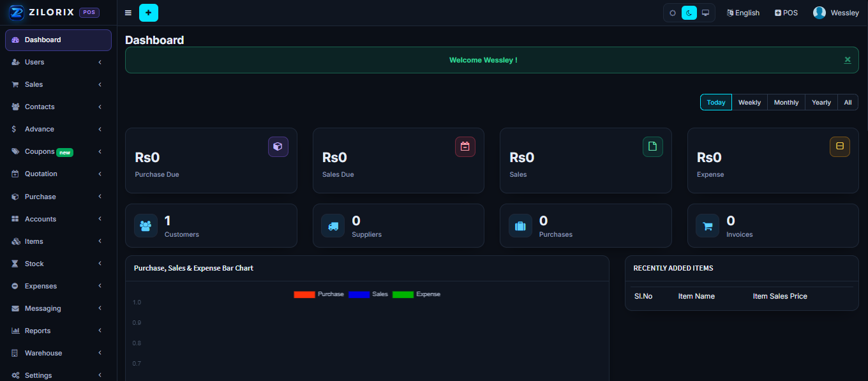Click the Item Sales Price column header
This screenshot has height=381, width=868.
tap(780, 296)
